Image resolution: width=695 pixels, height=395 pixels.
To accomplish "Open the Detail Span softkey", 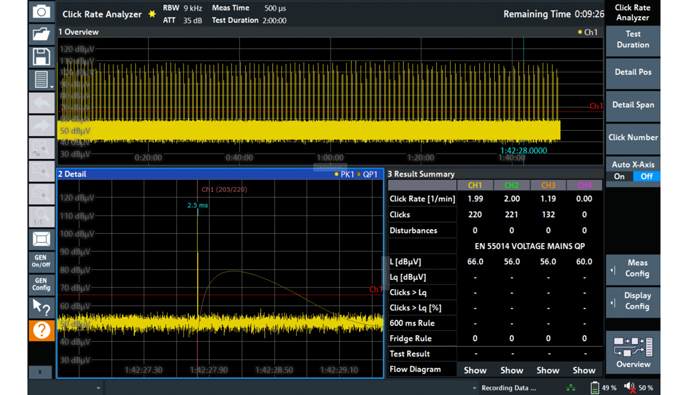I will pos(633,105).
